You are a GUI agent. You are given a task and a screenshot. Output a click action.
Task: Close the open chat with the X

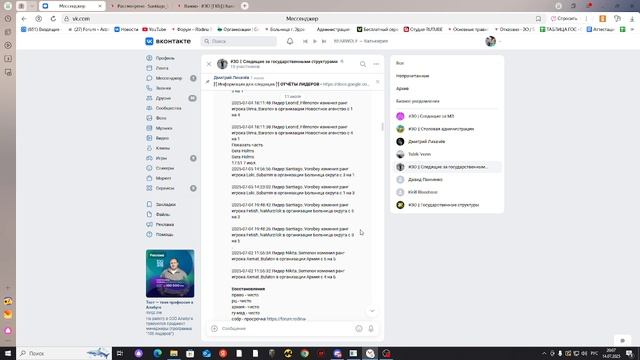point(209,64)
